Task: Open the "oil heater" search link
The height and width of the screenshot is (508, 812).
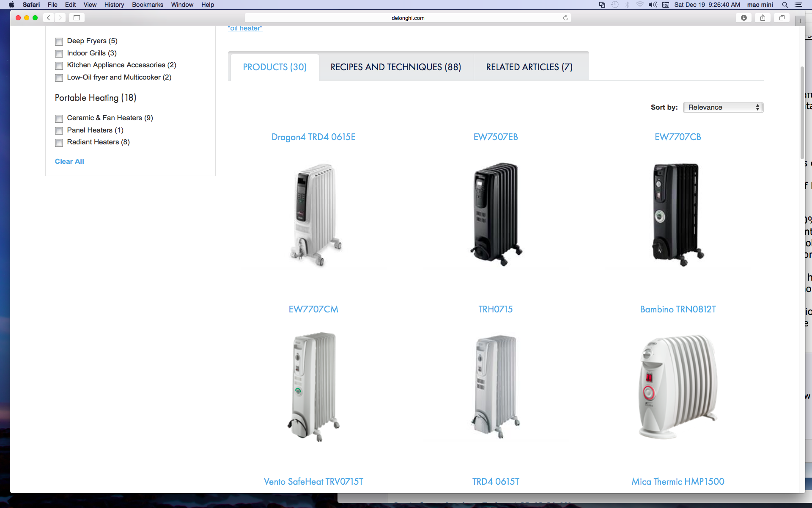Action: [245, 28]
